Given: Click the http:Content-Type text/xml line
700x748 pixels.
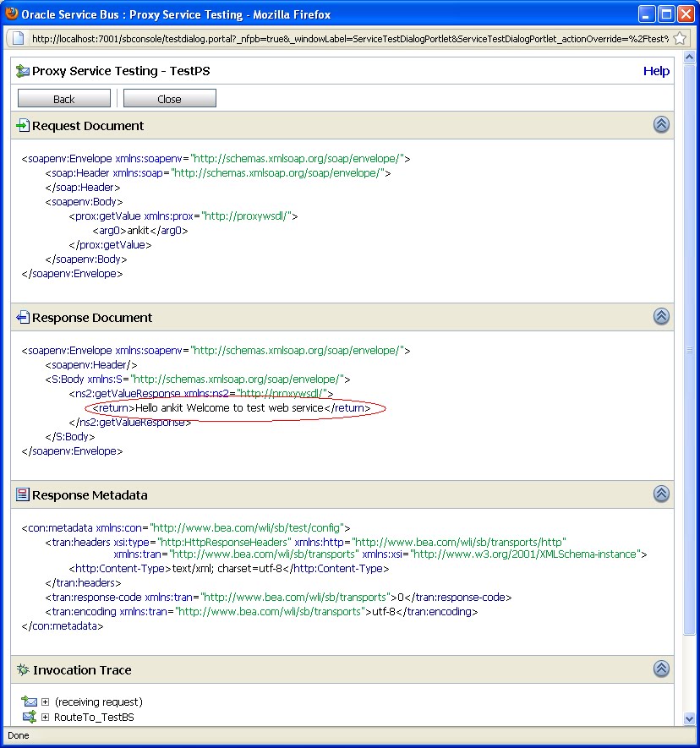Looking at the screenshot, I should pyautogui.click(x=229, y=569).
